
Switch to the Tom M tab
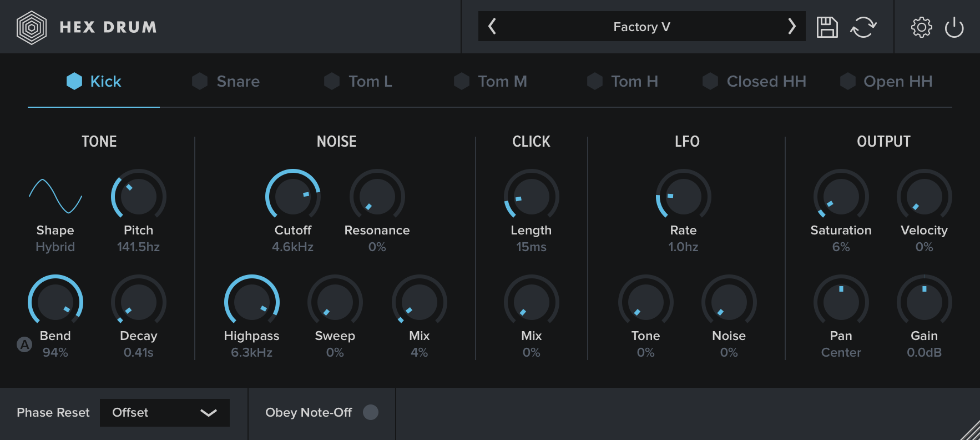click(x=502, y=81)
